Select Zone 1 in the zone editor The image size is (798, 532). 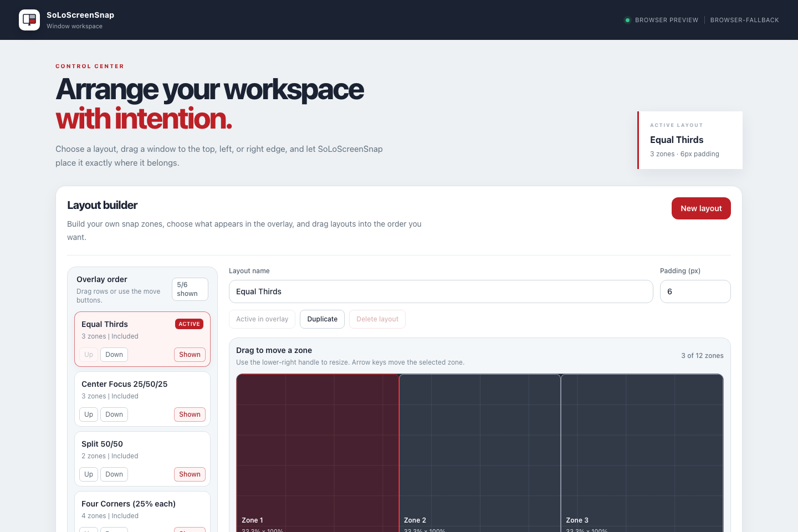[x=318, y=452]
